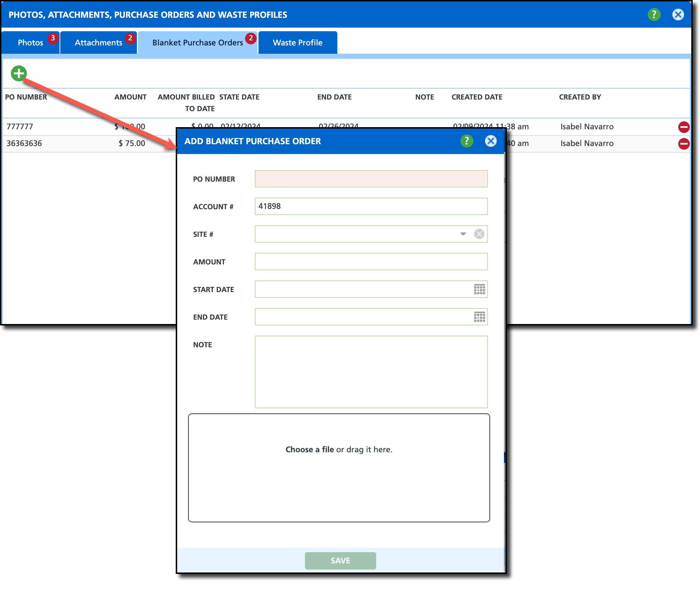The height and width of the screenshot is (595, 700).
Task: Click the Choose a file link
Action: point(309,449)
